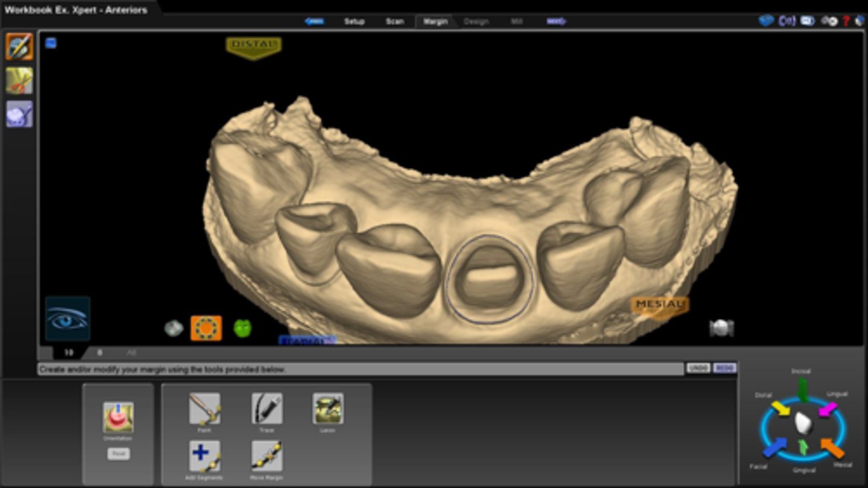Click the MESIAL orientation label

click(660, 306)
